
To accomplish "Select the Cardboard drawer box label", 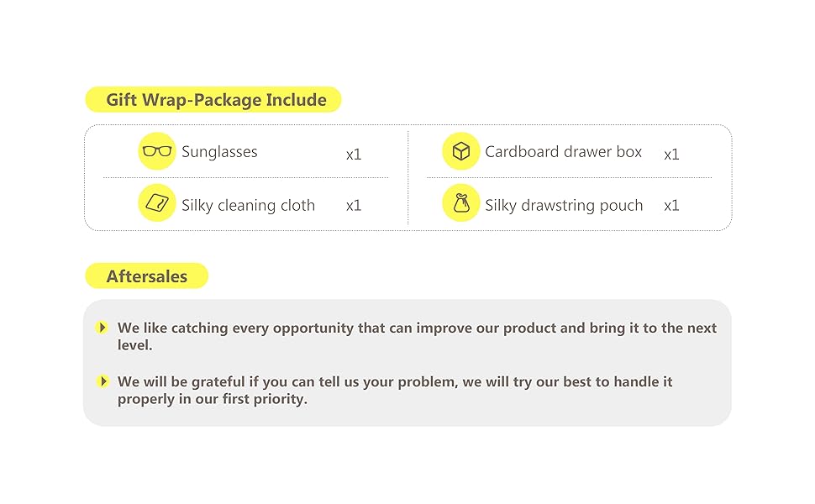I will (563, 152).
